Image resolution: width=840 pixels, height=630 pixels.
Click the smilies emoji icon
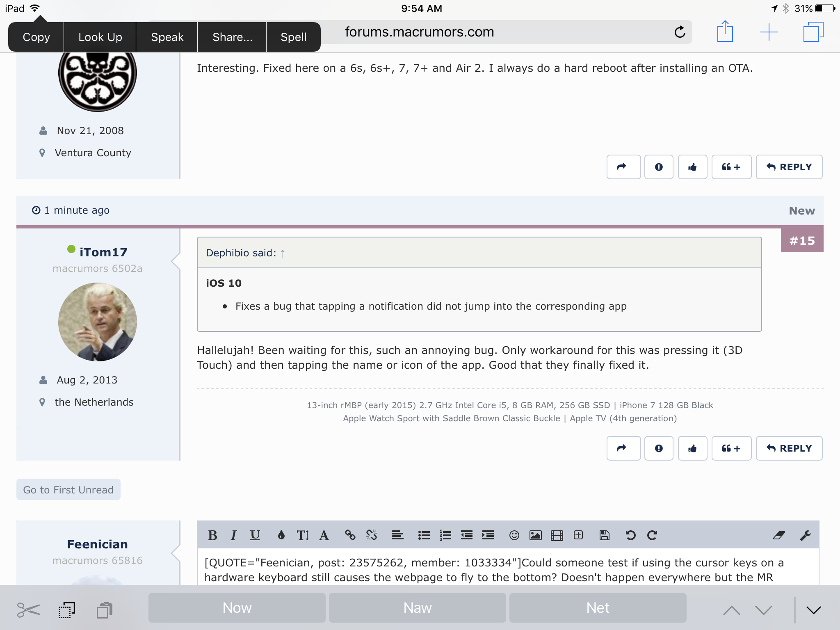[514, 535]
